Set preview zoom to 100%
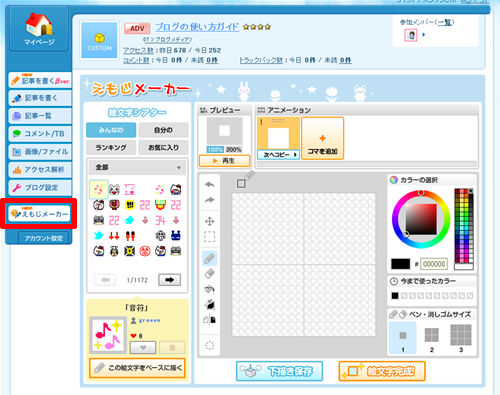This screenshot has height=395, width=500. point(215,150)
